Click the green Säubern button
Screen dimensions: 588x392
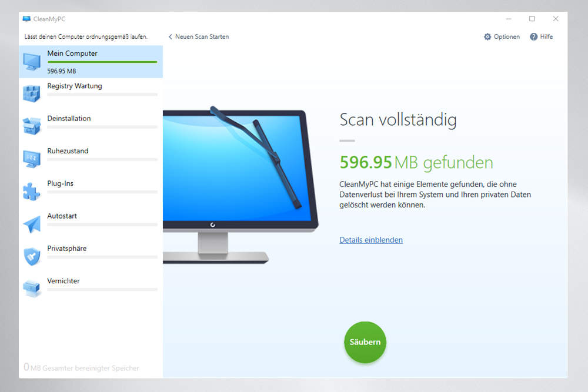click(x=365, y=342)
